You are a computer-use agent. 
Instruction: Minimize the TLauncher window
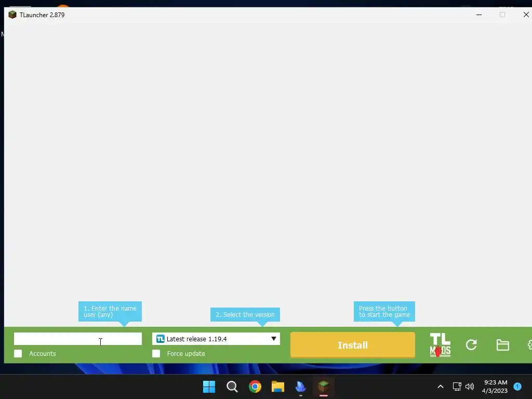coord(479,15)
